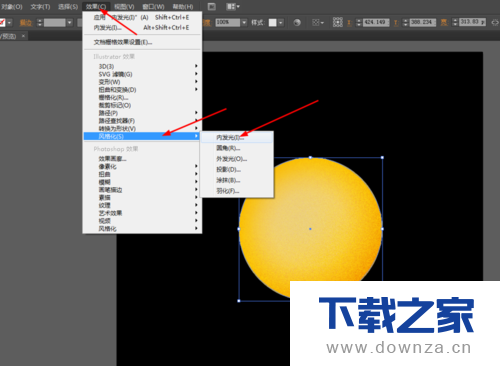
Task: Step the Y value spinner
Action: [405, 23]
